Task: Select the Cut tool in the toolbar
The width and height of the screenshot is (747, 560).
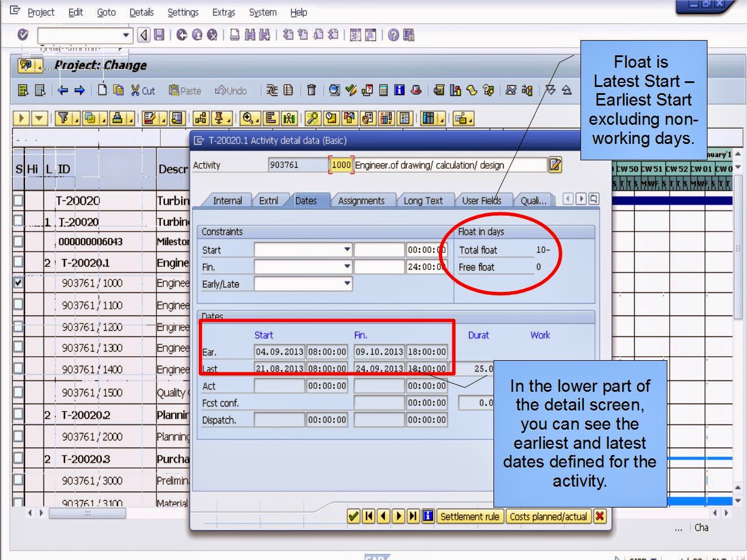Action: 143,90
